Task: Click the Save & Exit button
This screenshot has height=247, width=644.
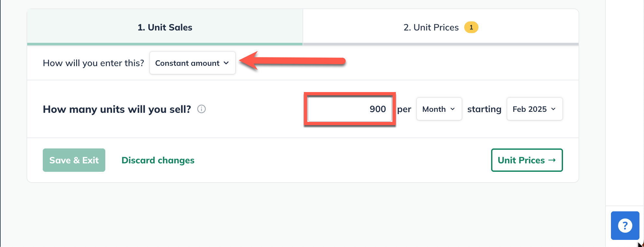Action: click(74, 160)
